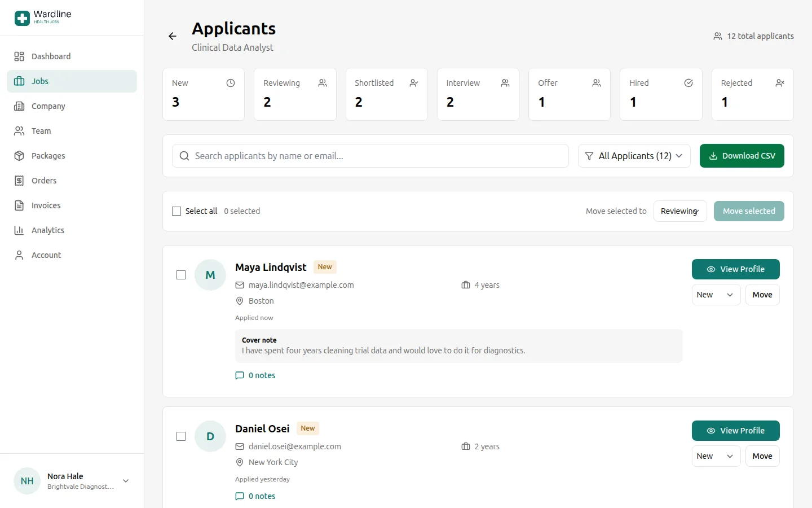Click the people icon on the Reviewing card
This screenshot has height=508, width=812.
(x=323, y=83)
